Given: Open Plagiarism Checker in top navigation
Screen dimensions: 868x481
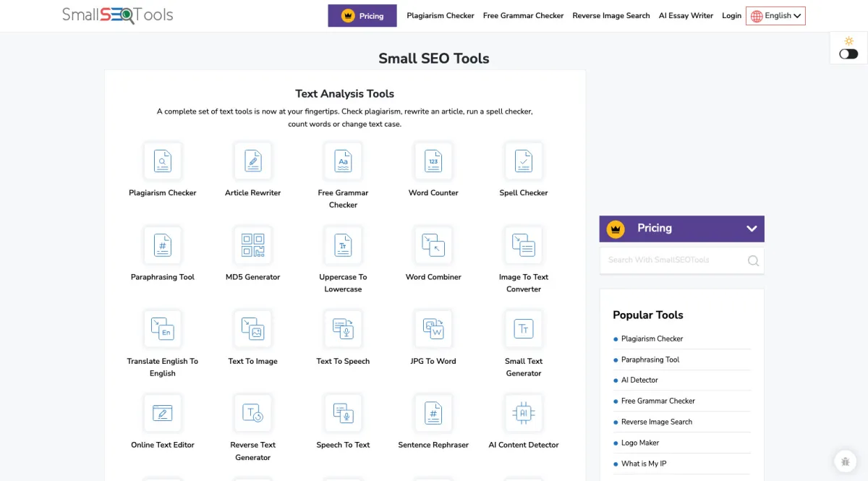Looking at the screenshot, I should [x=441, y=15].
